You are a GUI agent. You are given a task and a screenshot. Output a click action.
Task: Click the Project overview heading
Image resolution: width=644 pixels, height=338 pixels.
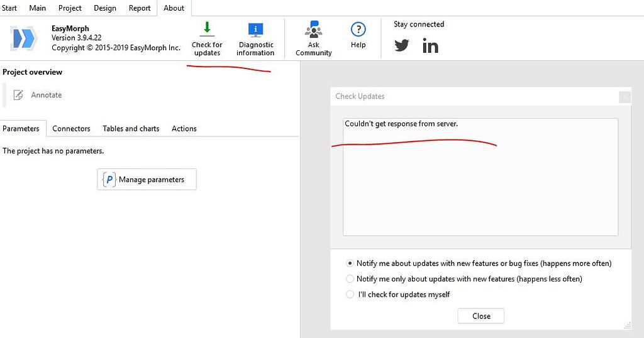point(33,72)
